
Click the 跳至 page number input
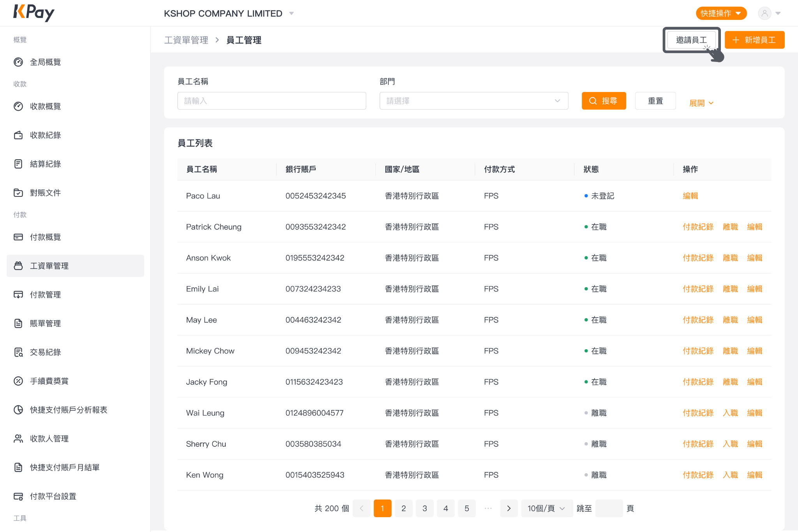[609, 508]
